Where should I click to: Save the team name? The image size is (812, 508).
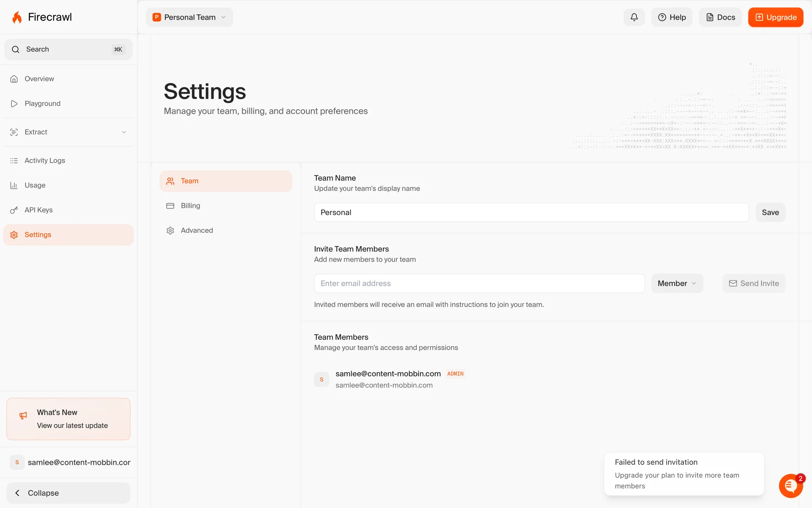770,213
